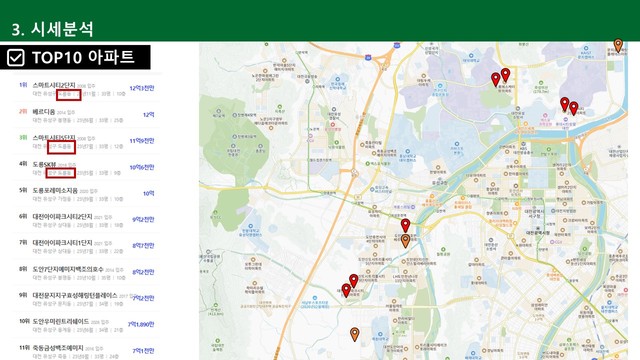Choose the 5위 도룡포레미소지움 entry
The width and height of the screenshot is (640, 360).
coord(87,194)
